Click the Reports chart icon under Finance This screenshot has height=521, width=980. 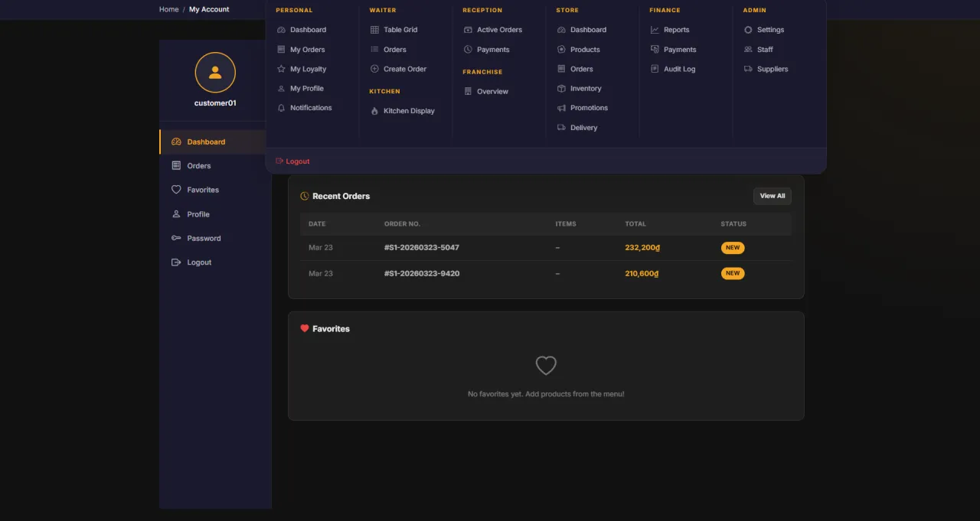pyautogui.click(x=655, y=30)
